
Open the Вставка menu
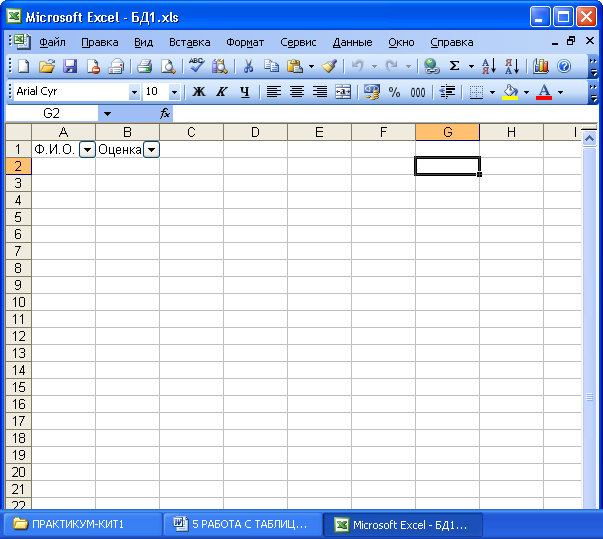click(190, 42)
